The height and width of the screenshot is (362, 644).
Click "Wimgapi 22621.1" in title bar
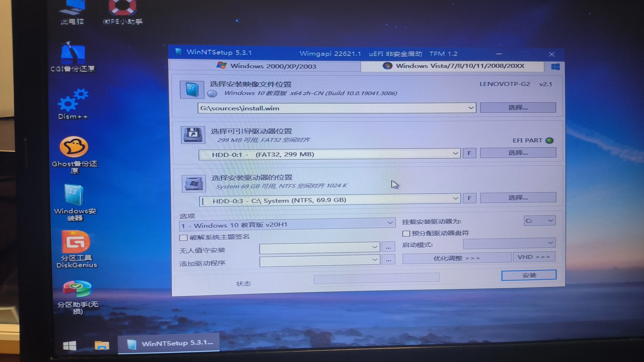(330, 54)
